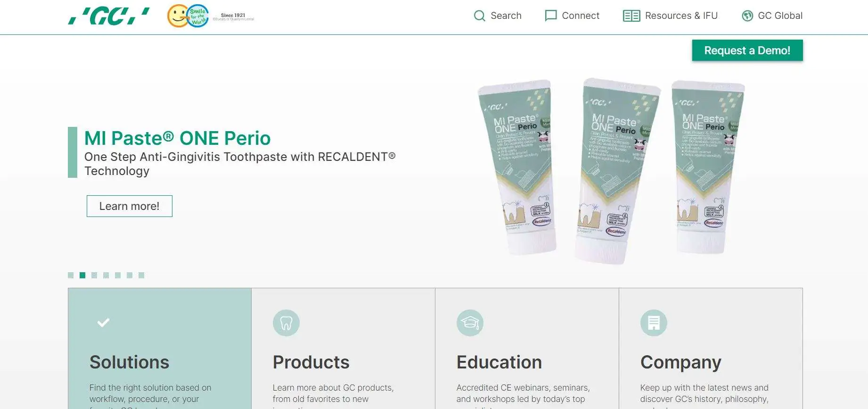
Task: Click the Resources & IFU book icon
Action: tap(631, 16)
